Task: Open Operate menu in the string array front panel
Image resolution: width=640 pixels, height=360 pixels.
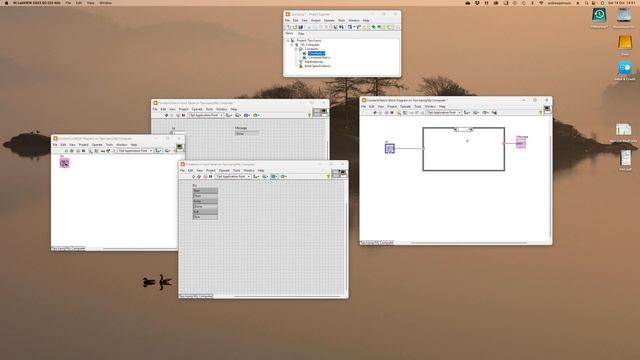Action: (224, 171)
